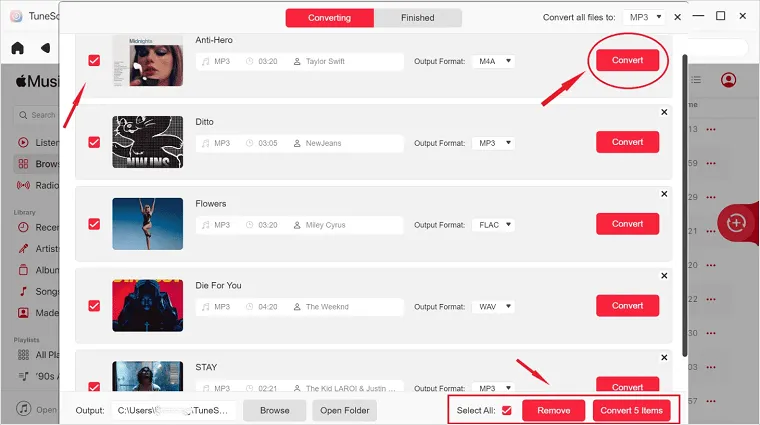Open Made For You in the sidebar
760x425 pixels.
point(23,313)
